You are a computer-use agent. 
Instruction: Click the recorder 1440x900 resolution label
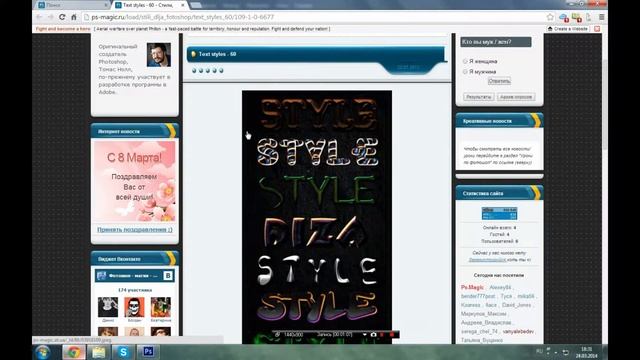(x=293, y=334)
